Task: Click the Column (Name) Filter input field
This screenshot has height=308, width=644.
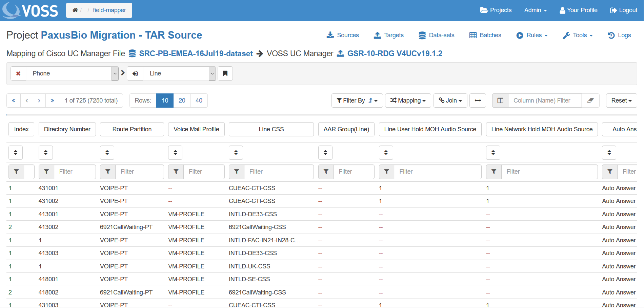Action: [544, 101]
